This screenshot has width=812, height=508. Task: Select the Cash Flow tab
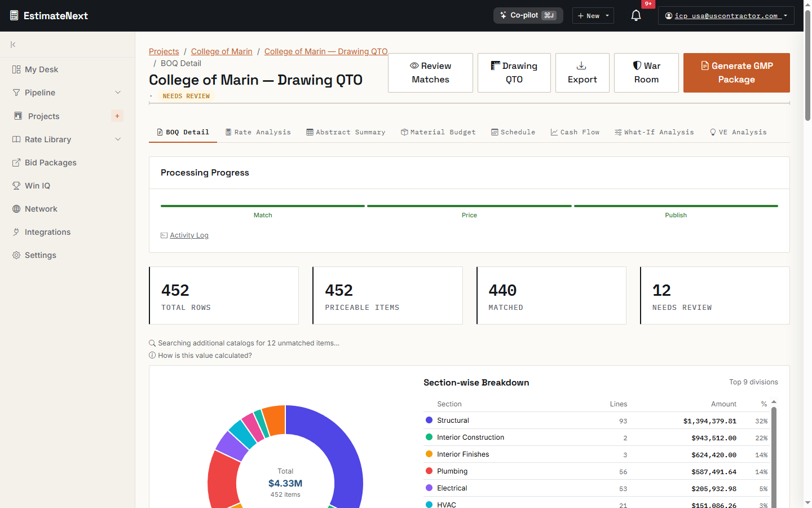(x=575, y=132)
